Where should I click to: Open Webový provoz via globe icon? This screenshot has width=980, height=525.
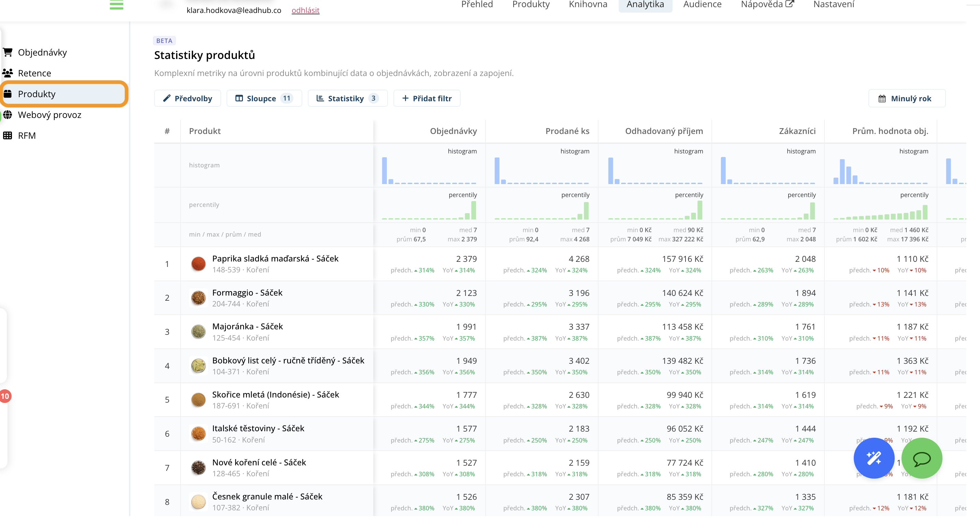[8, 115]
